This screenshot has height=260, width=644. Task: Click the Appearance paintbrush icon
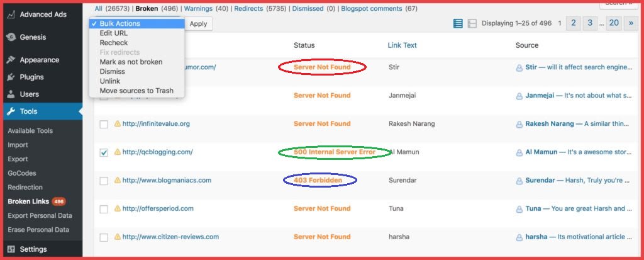[11, 60]
